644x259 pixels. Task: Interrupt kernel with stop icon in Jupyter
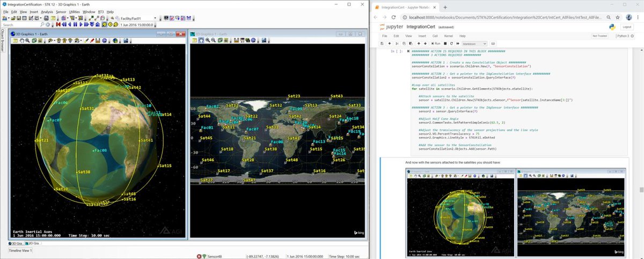pyautogui.click(x=445, y=44)
